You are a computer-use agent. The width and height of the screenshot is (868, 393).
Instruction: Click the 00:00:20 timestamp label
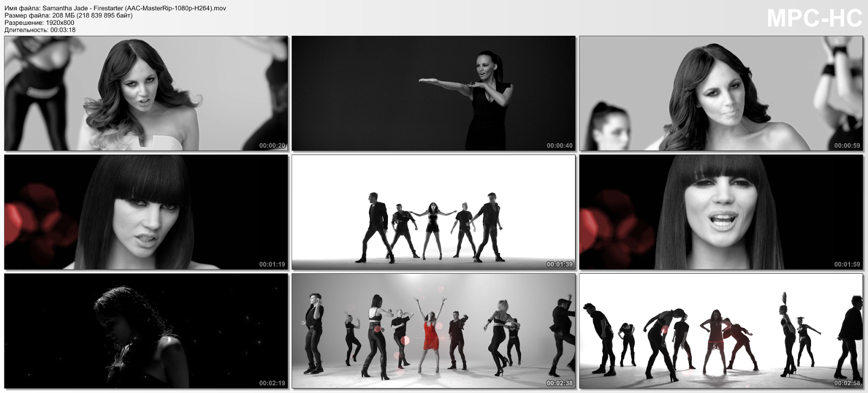click(272, 146)
